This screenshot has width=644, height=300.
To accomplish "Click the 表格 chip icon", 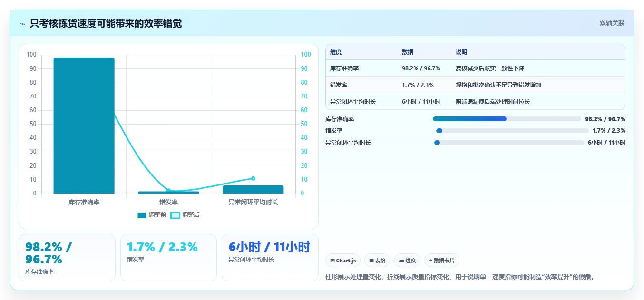I will tap(371, 261).
